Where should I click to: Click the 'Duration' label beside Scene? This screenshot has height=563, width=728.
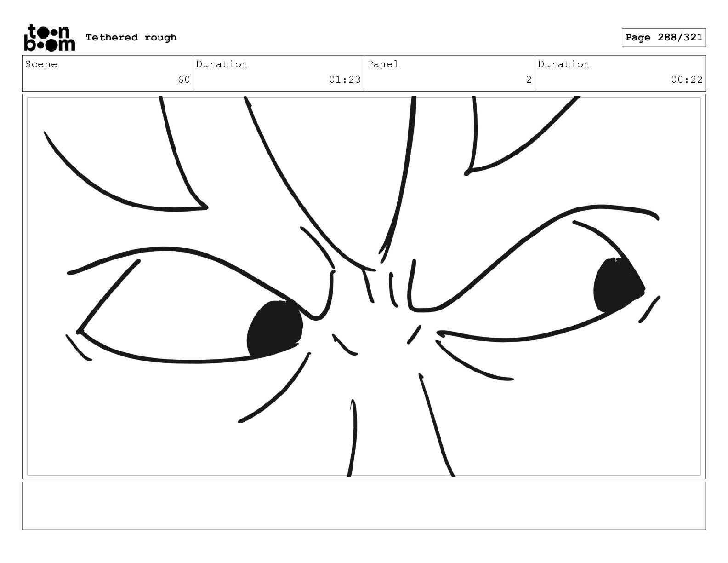[222, 64]
